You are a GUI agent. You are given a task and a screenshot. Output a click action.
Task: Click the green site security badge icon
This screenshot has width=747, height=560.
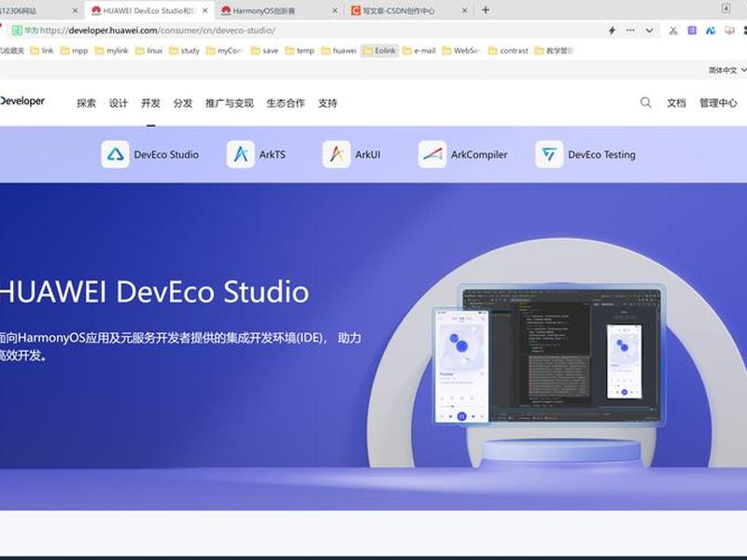(17, 31)
